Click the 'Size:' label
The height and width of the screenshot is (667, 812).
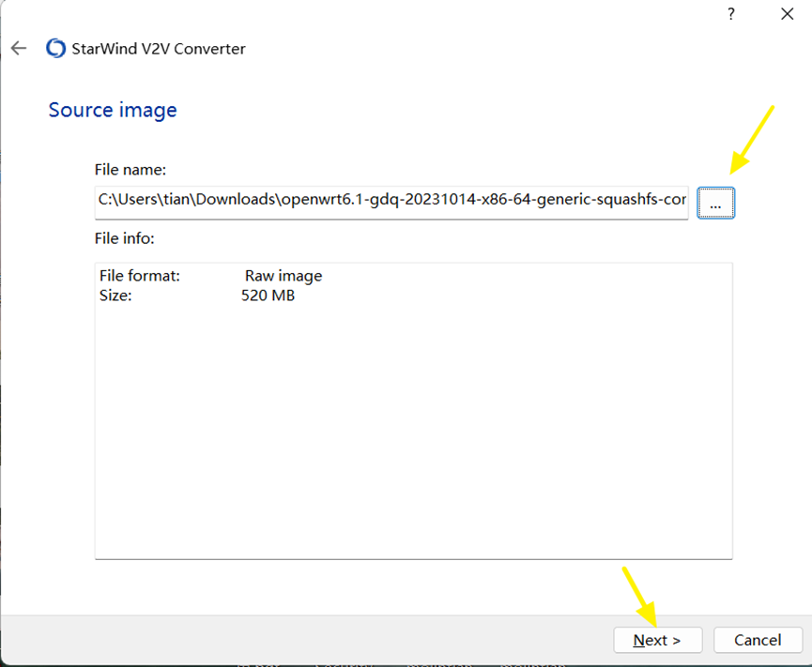115,296
